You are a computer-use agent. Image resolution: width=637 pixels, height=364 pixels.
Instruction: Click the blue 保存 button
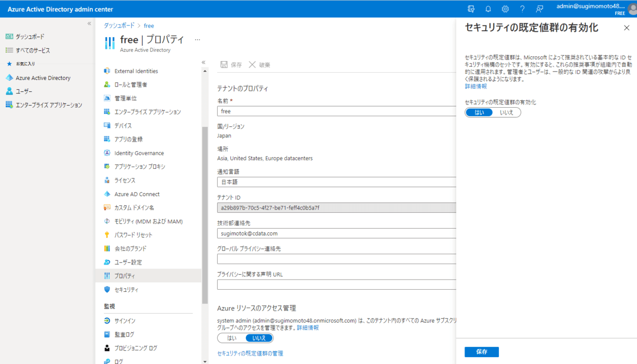(x=481, y=352)
